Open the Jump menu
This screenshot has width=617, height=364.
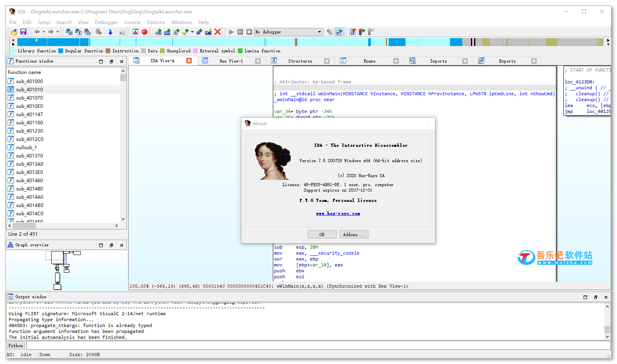44,22
